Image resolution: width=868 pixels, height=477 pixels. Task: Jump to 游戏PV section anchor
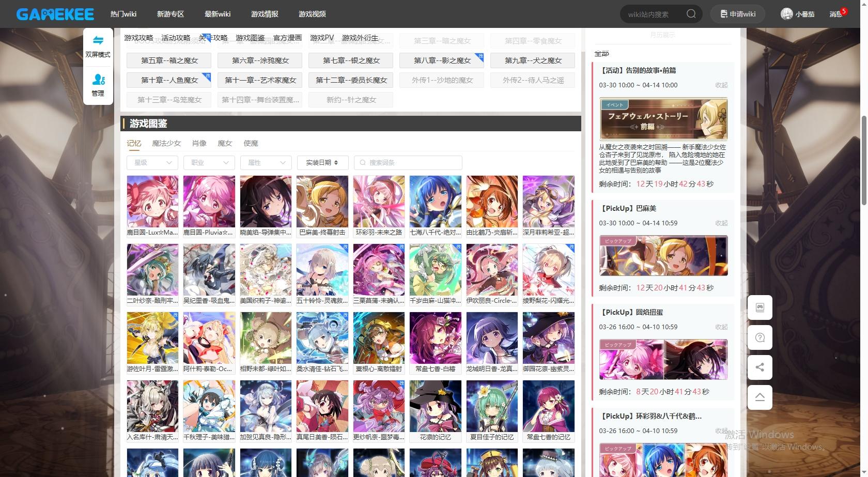[x=322, y=38]
